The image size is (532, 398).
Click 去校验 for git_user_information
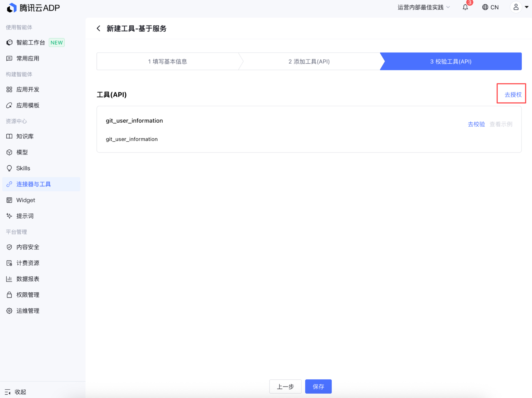[476, 124]
